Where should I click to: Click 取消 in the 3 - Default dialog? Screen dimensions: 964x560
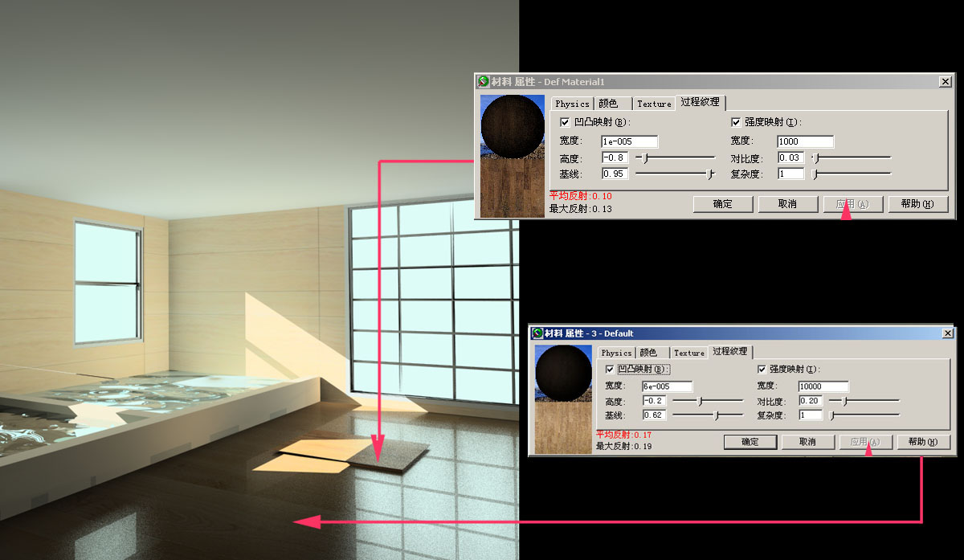(808, 442)
